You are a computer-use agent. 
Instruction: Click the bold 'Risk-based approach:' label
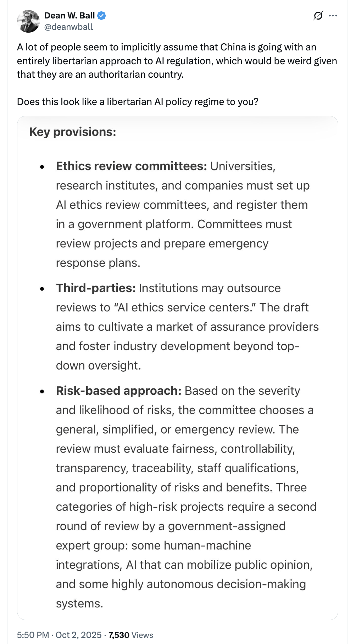tap(118, 391)
